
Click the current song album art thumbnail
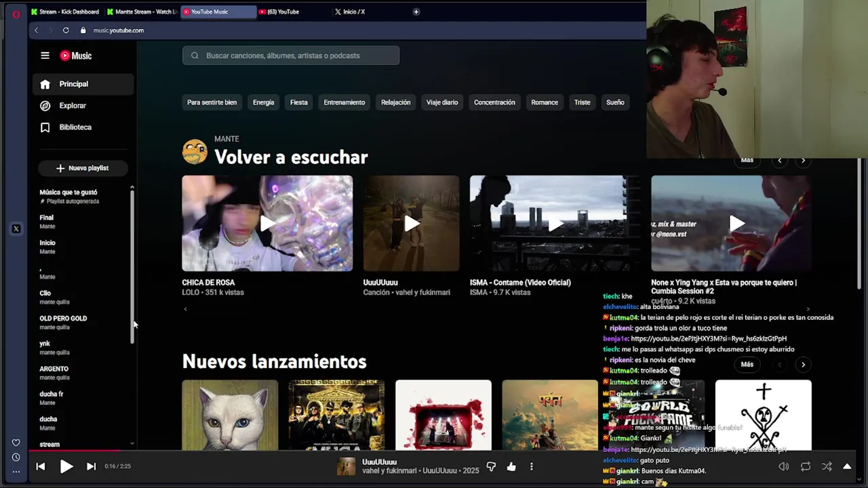tap(347, 466)
